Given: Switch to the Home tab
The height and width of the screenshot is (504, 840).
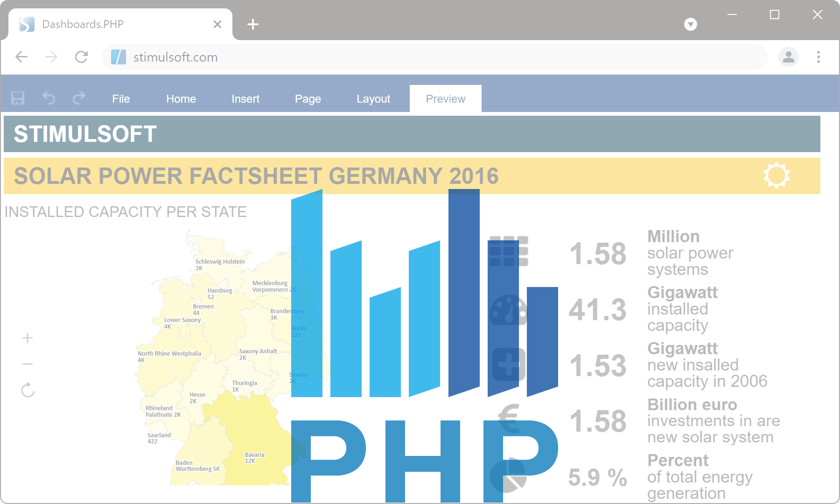Looking at the screenshot, I should tap(181, 99).
